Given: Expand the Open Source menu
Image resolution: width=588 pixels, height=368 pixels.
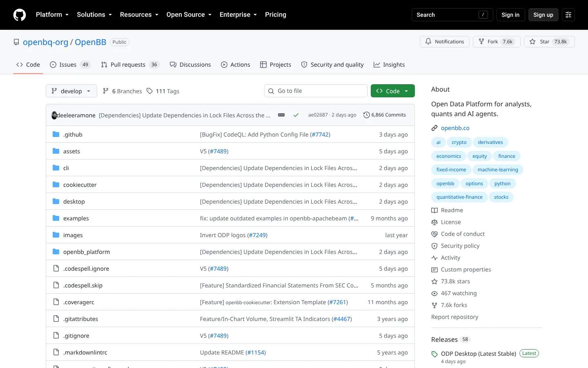Looking at the screenshot, I should tap(189, 15).
